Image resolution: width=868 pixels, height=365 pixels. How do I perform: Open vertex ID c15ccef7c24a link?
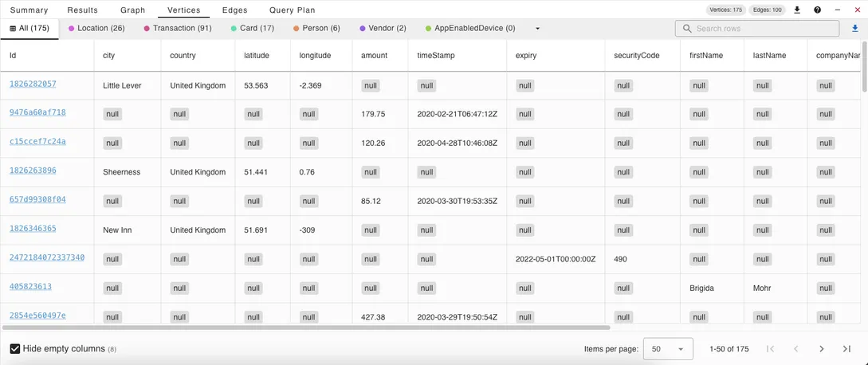[x=37, y=141]
